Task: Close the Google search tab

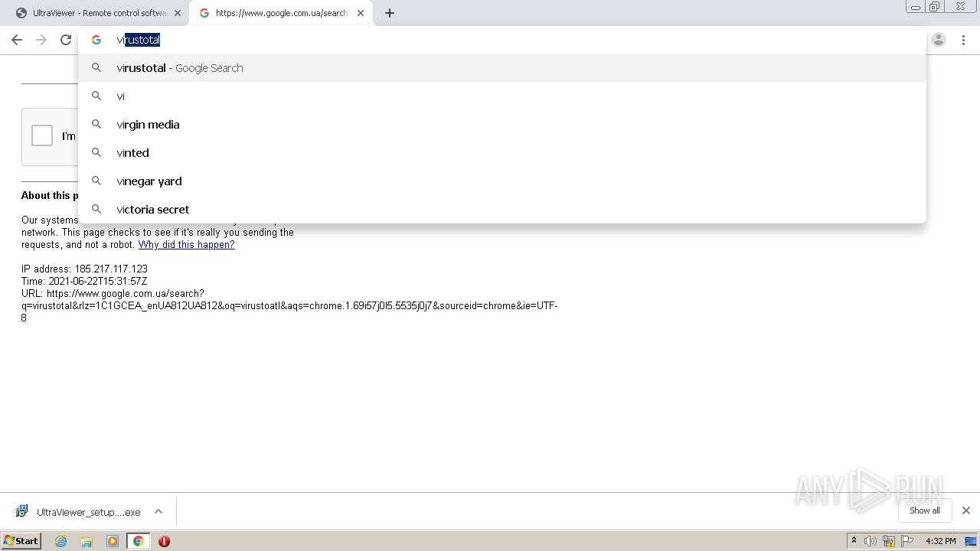Action: coord(361,13)
